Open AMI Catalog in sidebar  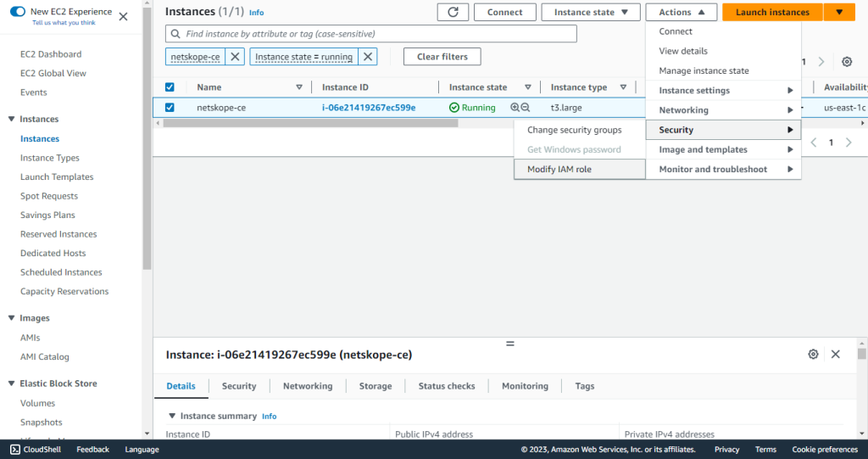[45, 357]
